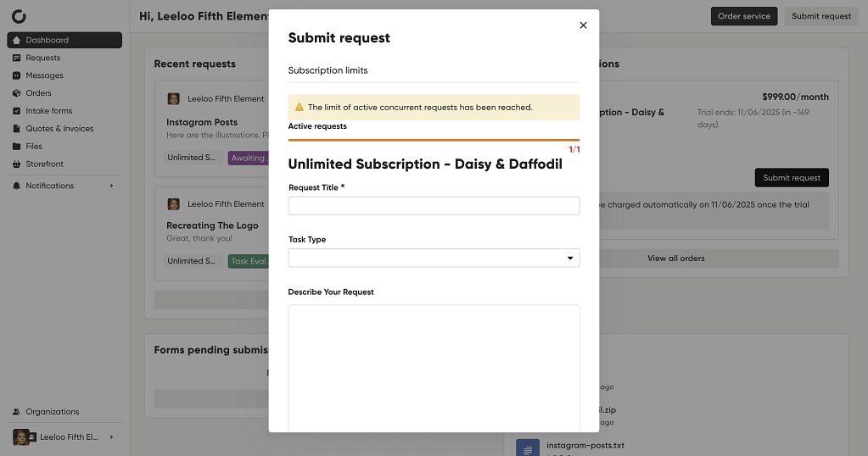Click Submit request button in subscription card

pyautogui.click(x=792, y=177)
